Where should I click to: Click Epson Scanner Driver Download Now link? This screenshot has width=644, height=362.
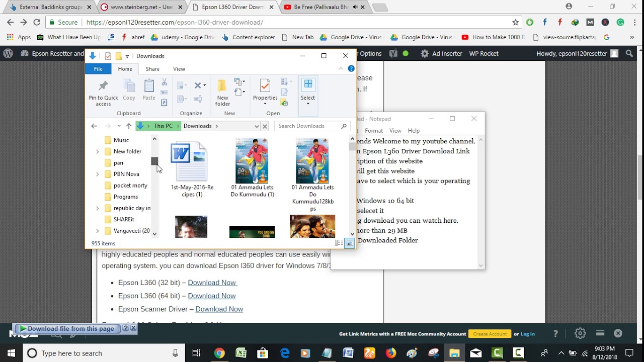pos(219,309)
